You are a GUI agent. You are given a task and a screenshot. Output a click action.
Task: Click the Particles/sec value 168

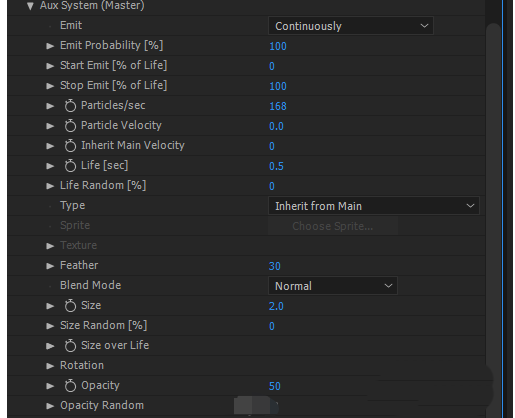tap(278, 106)
